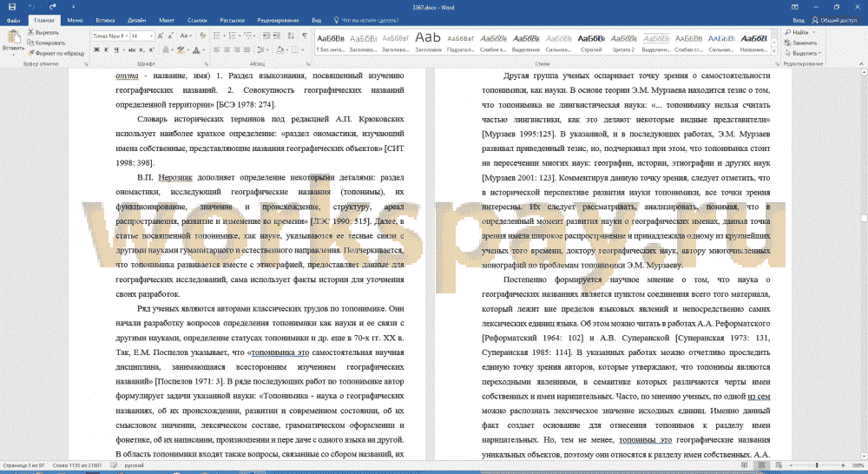Switch to the Макет tab
Viewport: 868px width, 474px height.
pyautogui.click(x=167, y=21)
